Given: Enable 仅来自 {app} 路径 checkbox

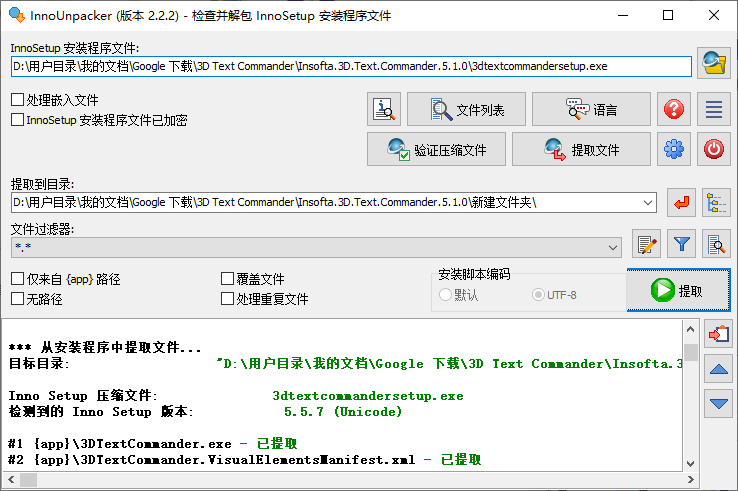Looking at the screenshot, I should tap(17, 279).
